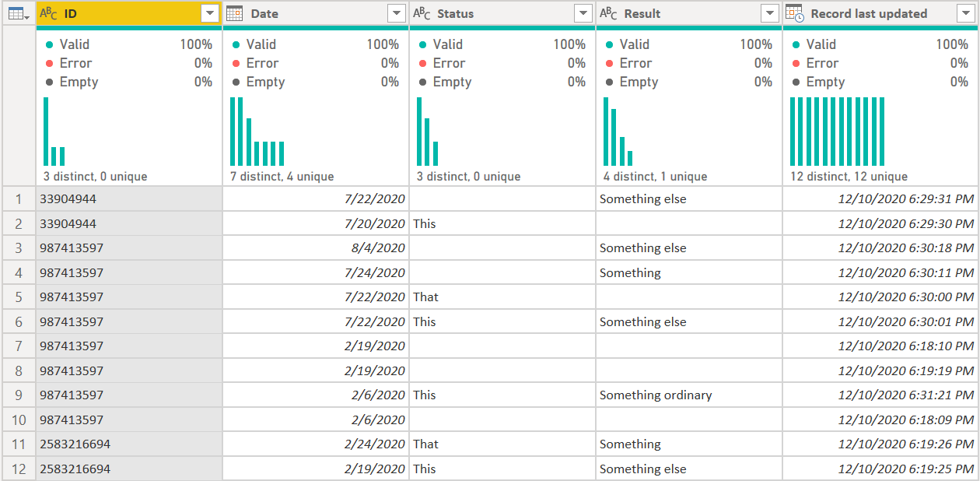Open the table options menu icon
The height and width of the screenshot is (481, 980).
18,13
